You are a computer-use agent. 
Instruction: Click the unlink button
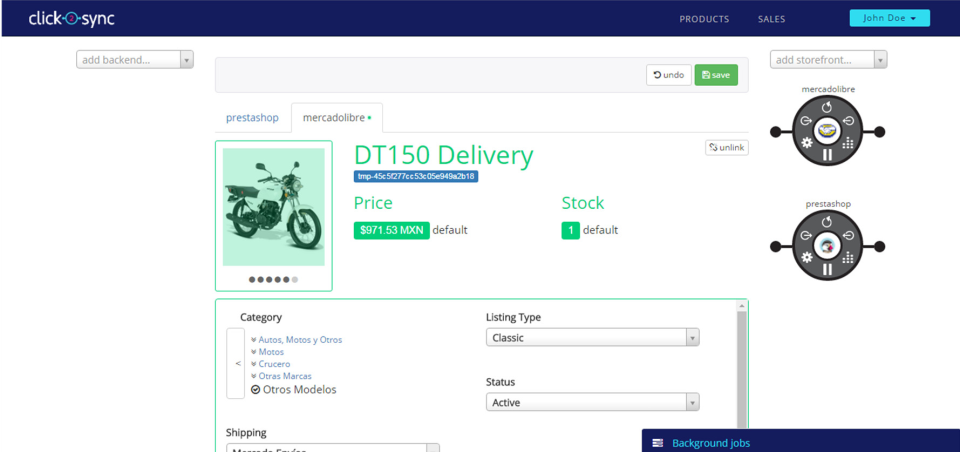coord(727,148)
